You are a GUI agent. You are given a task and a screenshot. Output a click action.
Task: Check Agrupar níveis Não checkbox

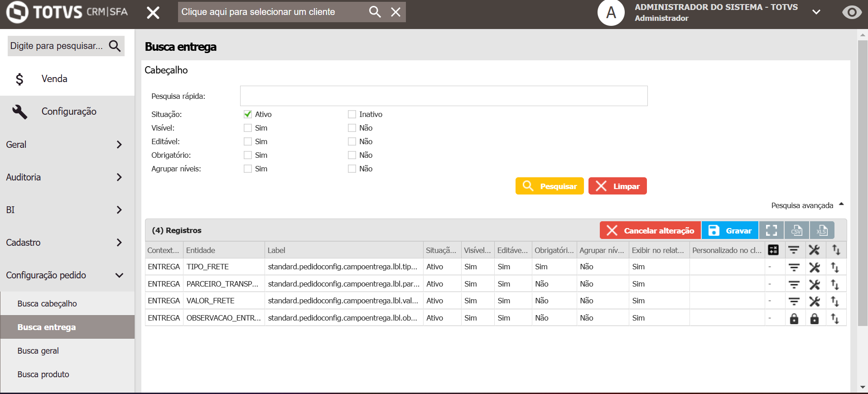[352, 169]
